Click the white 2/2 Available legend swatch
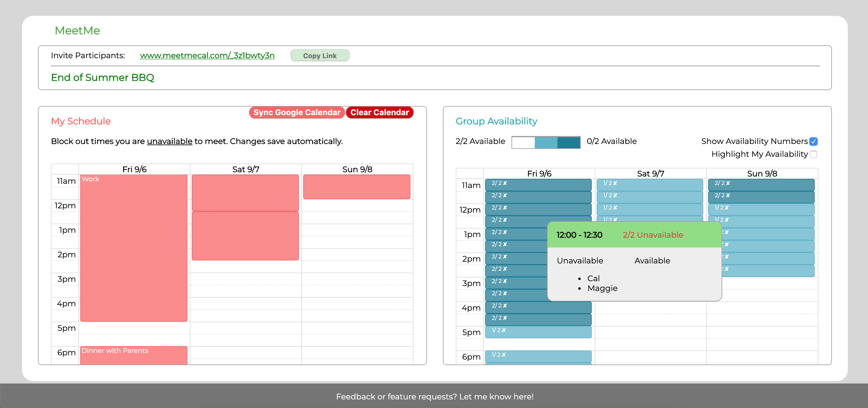868x408 pixels. 523,142
